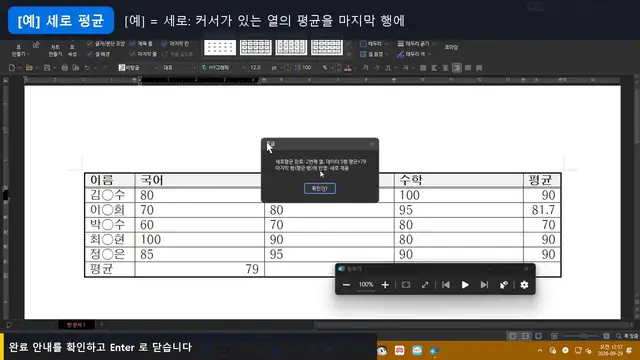Choose the third table style thumbnail
Screen dimensions: 640x360
click(291, 47)
